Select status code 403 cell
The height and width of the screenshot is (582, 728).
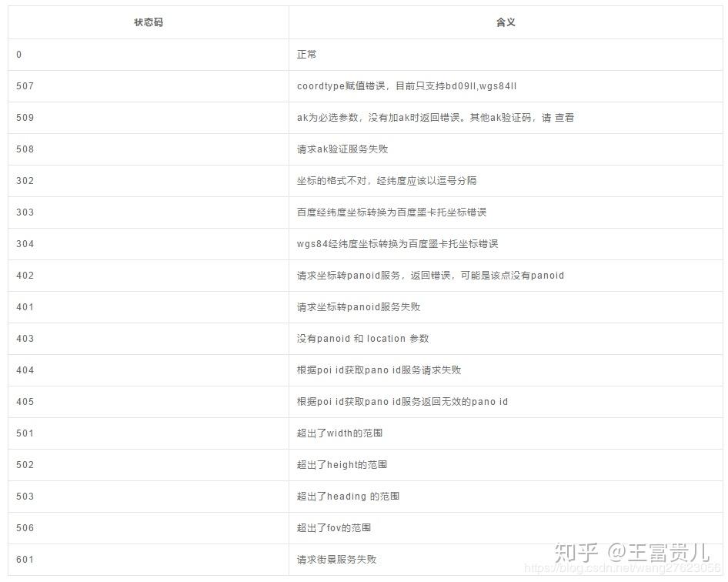[x=149, y=339]
